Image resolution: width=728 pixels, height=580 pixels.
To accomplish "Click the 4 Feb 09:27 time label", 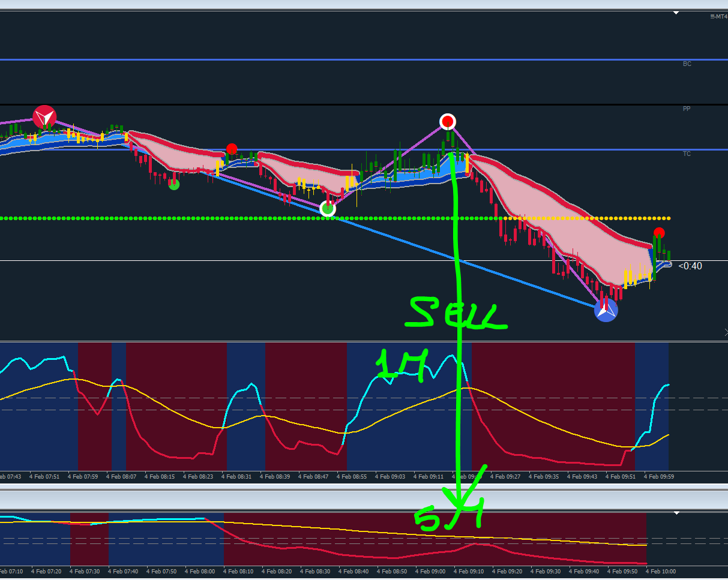I will coord(505,477).
